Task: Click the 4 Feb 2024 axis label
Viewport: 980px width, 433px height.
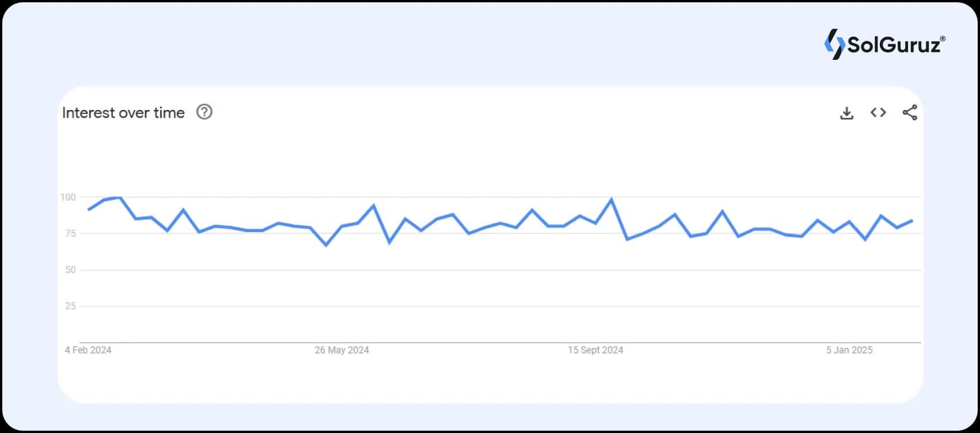Action: point(87,350)
